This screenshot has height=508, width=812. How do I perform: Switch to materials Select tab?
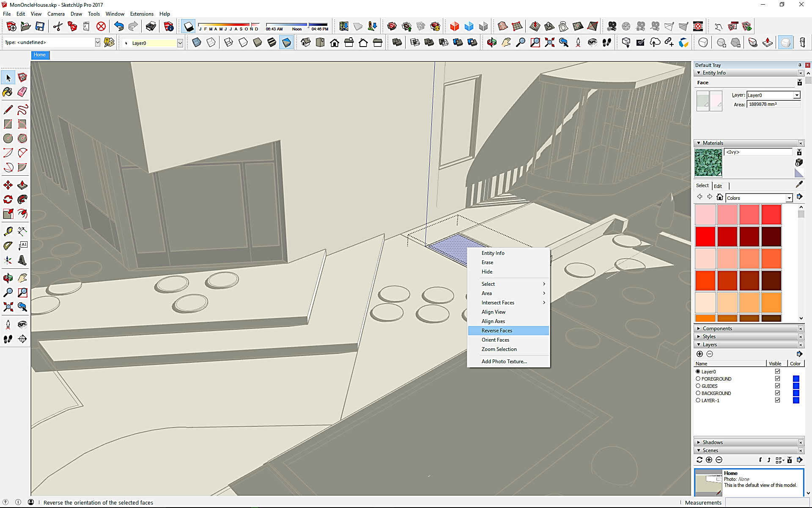point(702,186)
